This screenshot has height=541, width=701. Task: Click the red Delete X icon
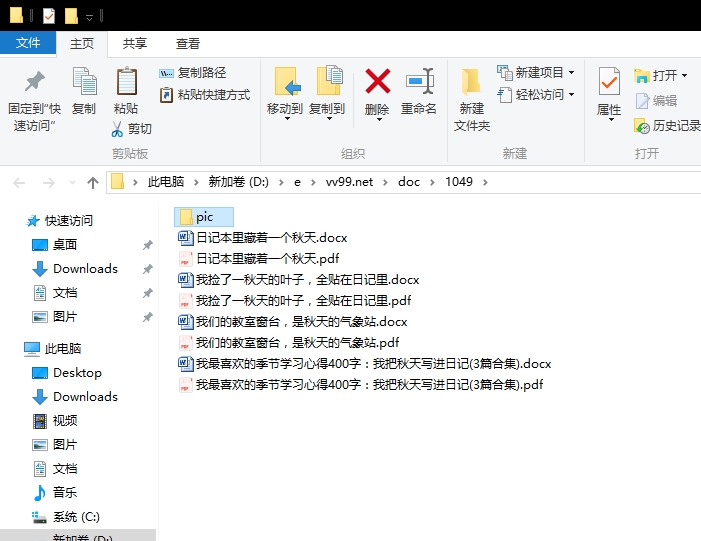tap(378, 81)
